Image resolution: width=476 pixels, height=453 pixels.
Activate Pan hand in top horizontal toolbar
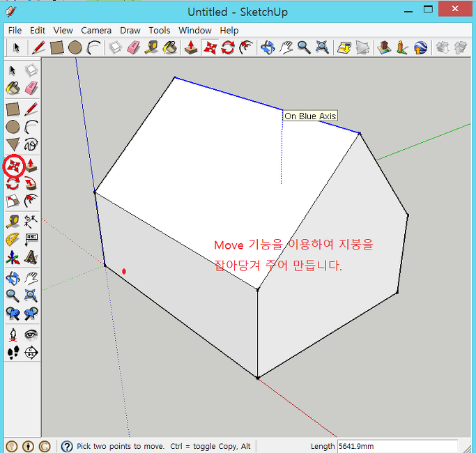pos(286,47)
